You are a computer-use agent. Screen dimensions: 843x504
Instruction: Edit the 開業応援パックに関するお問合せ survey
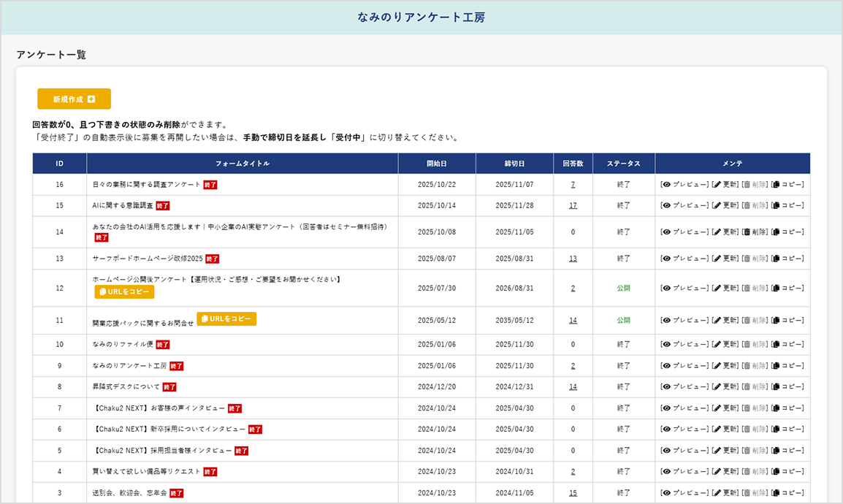click(x=728, y=320)
